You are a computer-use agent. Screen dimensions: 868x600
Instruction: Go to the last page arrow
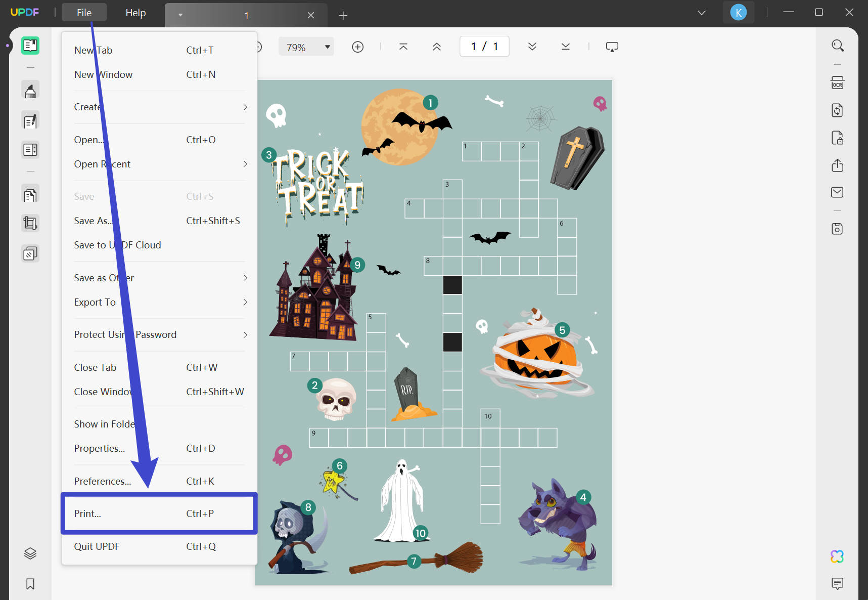tap(566, 47)
